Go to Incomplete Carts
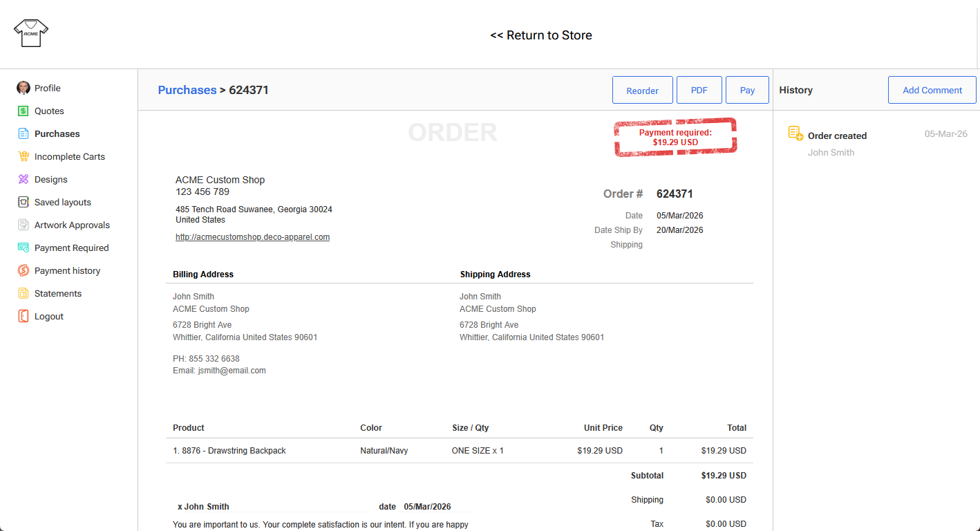Screen dimensions: 980x531 pyautogui.click(x=70, y=156)
